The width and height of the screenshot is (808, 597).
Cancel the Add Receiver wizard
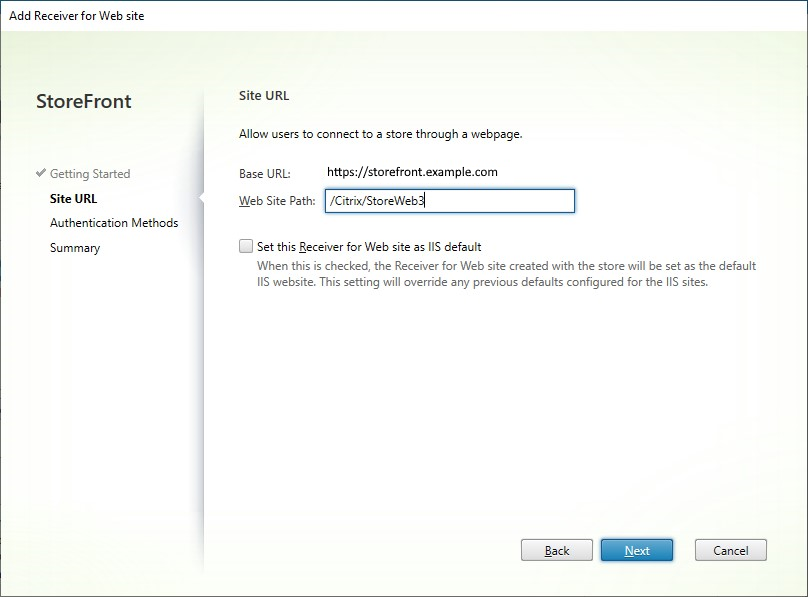click(730, 550)
